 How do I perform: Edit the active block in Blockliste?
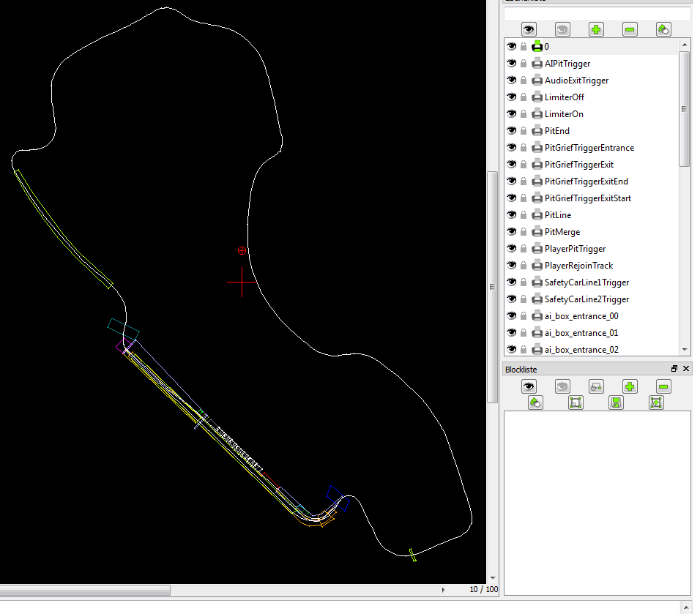pyautogui.click(x=576, y=403)
